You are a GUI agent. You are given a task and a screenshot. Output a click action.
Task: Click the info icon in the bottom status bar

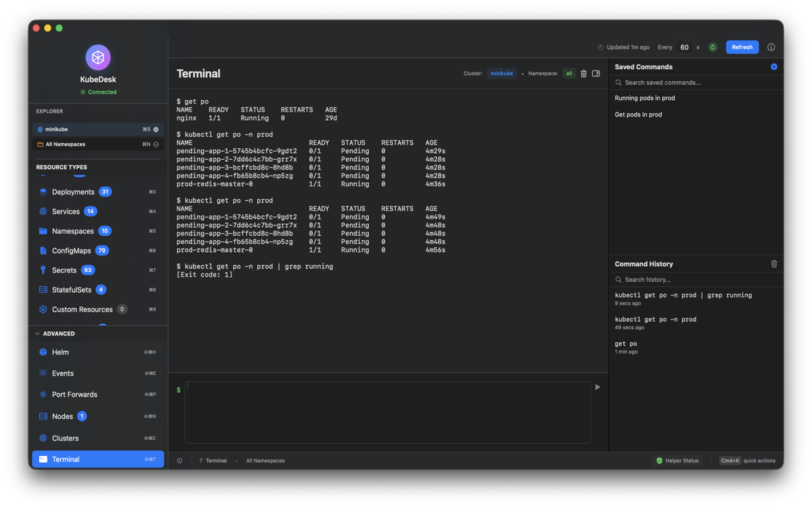click(179, 461)
